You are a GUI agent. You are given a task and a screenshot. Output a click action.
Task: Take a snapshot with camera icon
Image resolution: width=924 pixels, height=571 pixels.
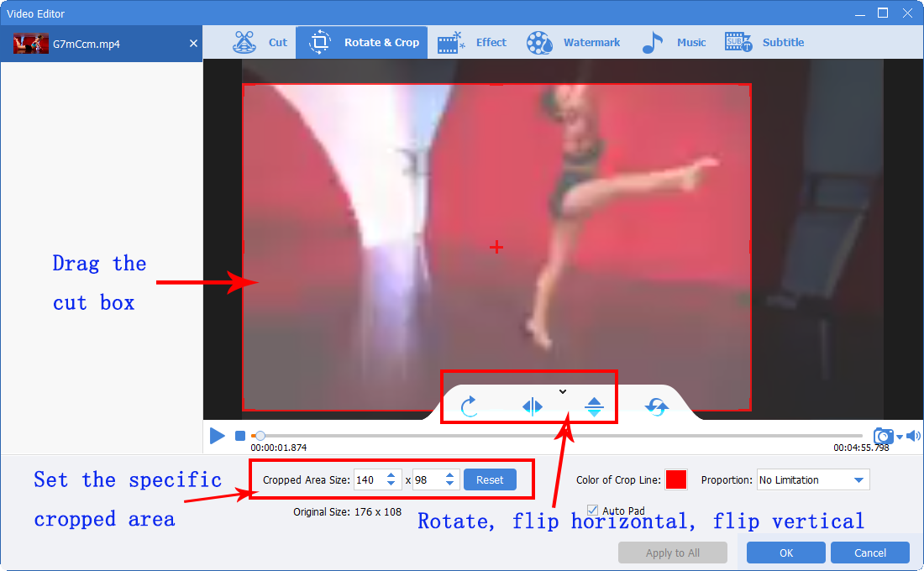click(x=883, y=436)
